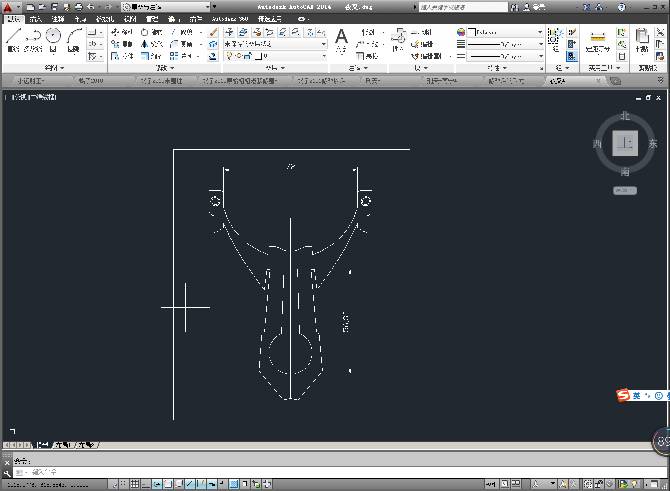Click the large Text (A) tool
The width and height of the screenshot is (670, 491).
[x=341, y=39]
